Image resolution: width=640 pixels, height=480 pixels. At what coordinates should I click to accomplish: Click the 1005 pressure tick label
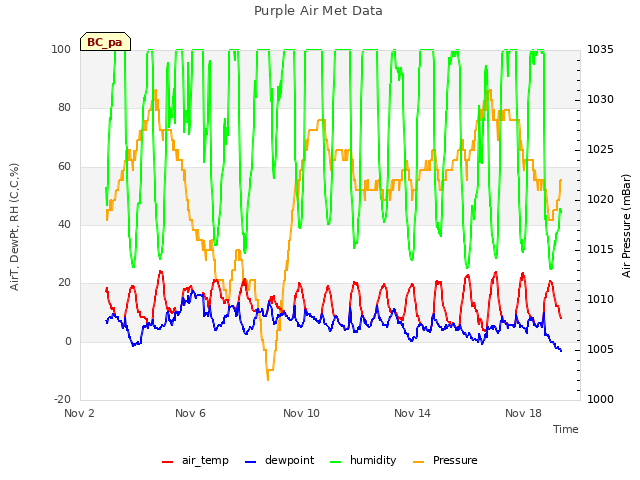coord(600,349)
